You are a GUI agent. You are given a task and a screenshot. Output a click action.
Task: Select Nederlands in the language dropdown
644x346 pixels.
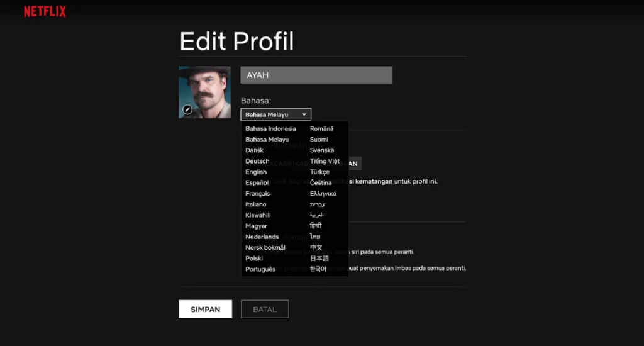(262, 237)
